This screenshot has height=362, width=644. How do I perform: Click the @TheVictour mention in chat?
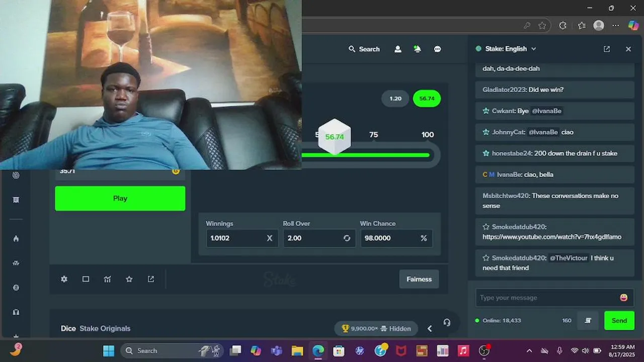(569, 258)
